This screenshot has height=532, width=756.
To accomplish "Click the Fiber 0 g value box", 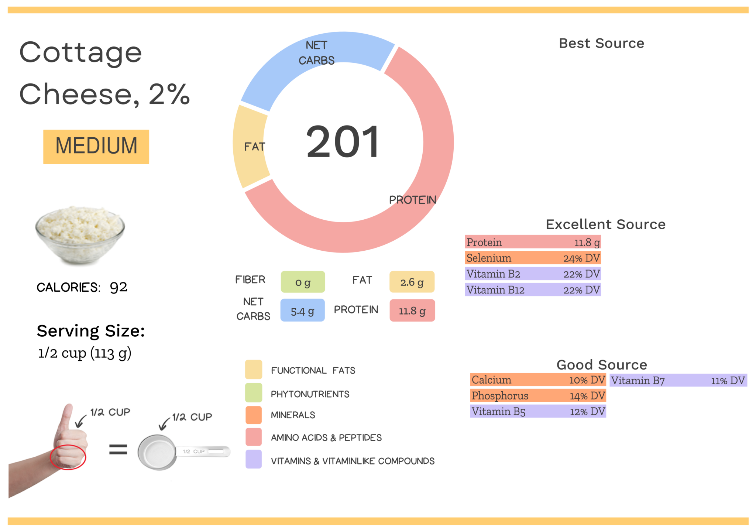I will pos(303,282).
